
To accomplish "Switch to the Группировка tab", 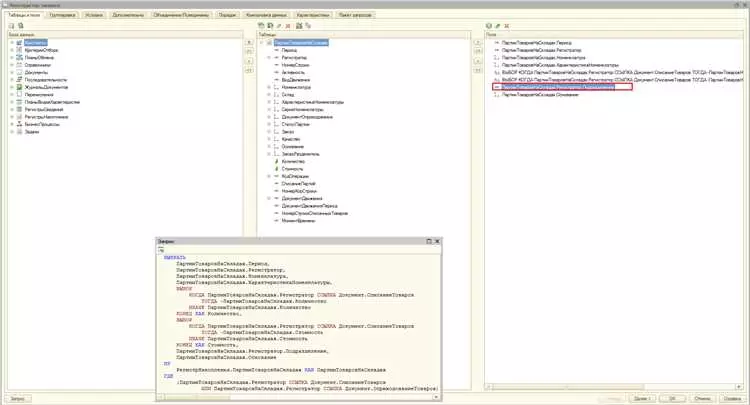I will pos(63,15).
